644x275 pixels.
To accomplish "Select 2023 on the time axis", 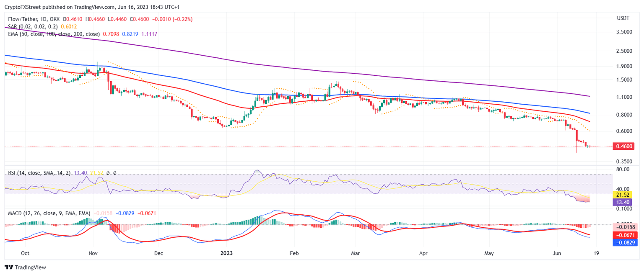I will 226,253.
